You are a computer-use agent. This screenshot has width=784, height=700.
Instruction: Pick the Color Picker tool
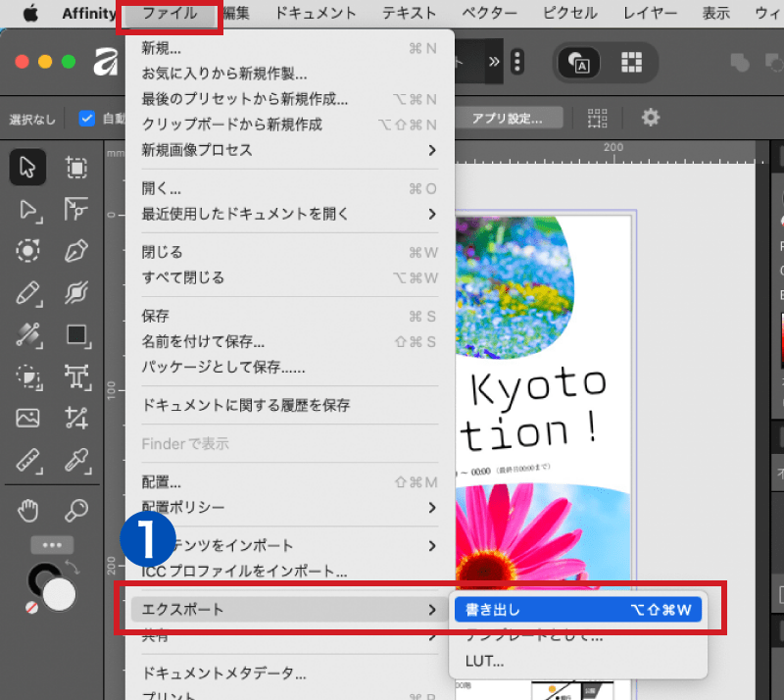[x=78, y=461]
